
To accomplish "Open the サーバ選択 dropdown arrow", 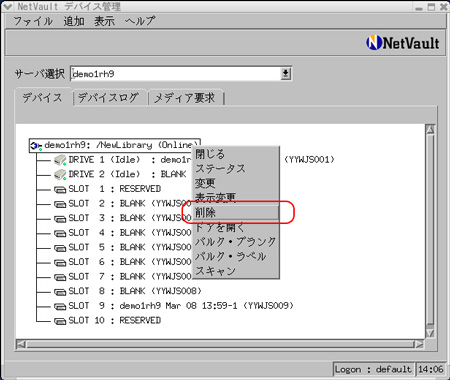I will pyautogui.click(x=285, y=74).
